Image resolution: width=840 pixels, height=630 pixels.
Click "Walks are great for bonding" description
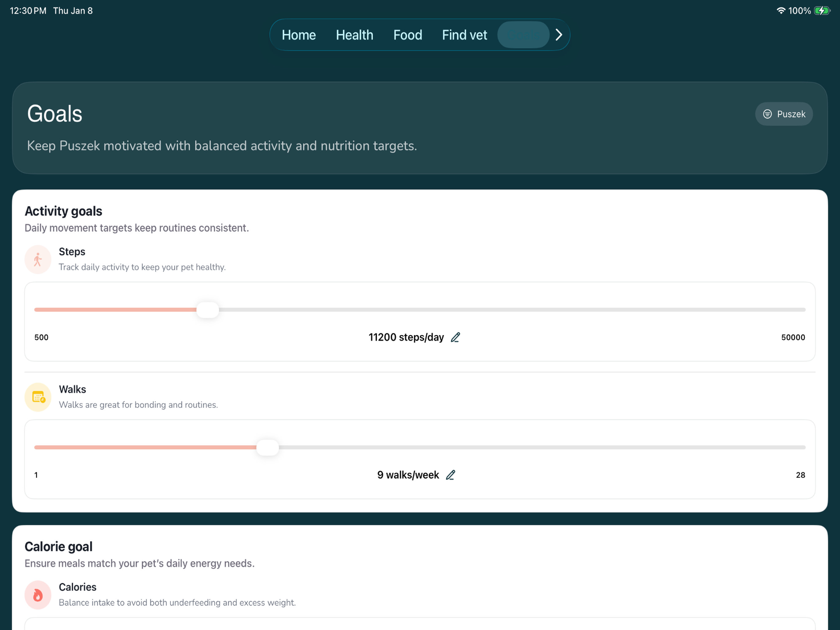coord(138,405)
